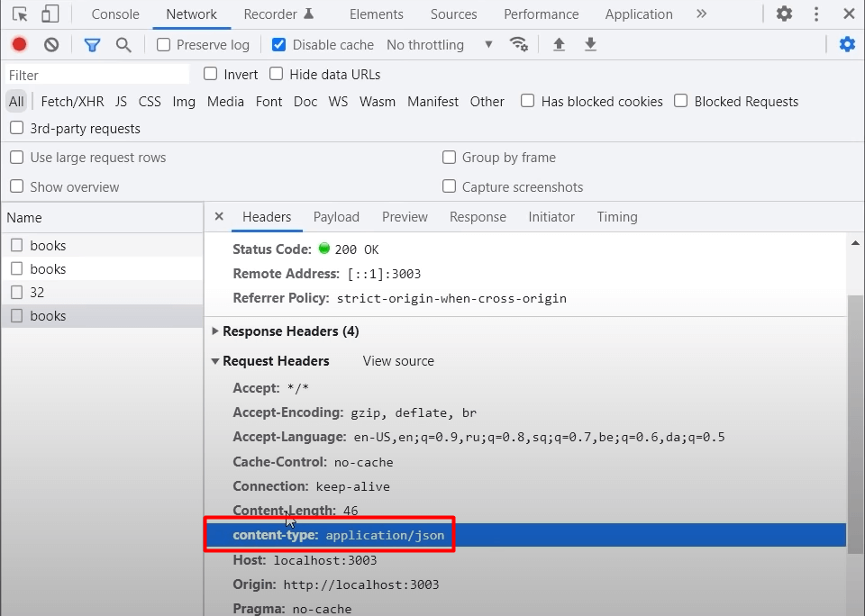Viewport: 865px width, 616px height.
Task: Open network conditions wifi icon
Action: (x=518, y=45)
